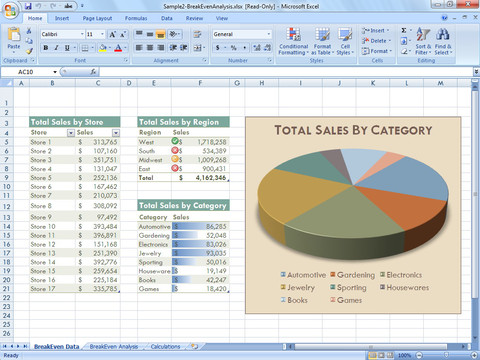
Task: Switch to the Formulas ribbon tab
Action: click(136, 18)
